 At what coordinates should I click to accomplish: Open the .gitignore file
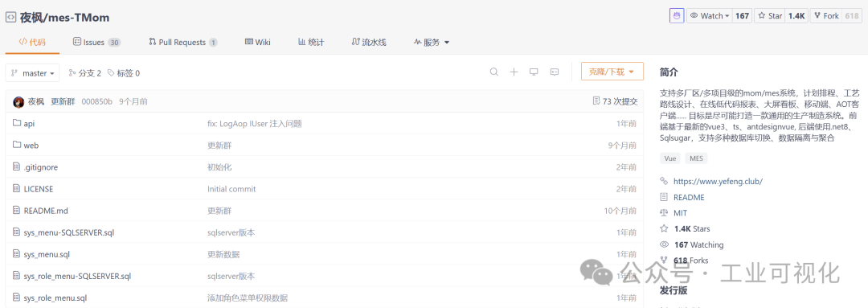coord(41,166)
